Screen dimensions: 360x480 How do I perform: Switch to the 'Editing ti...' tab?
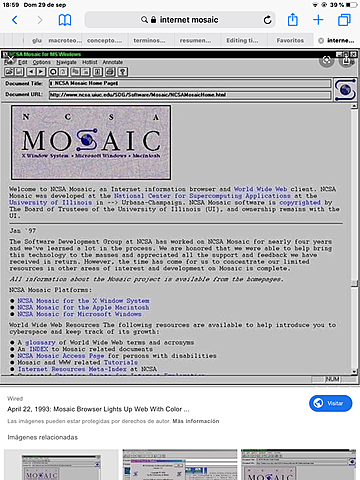pos(242,40)
